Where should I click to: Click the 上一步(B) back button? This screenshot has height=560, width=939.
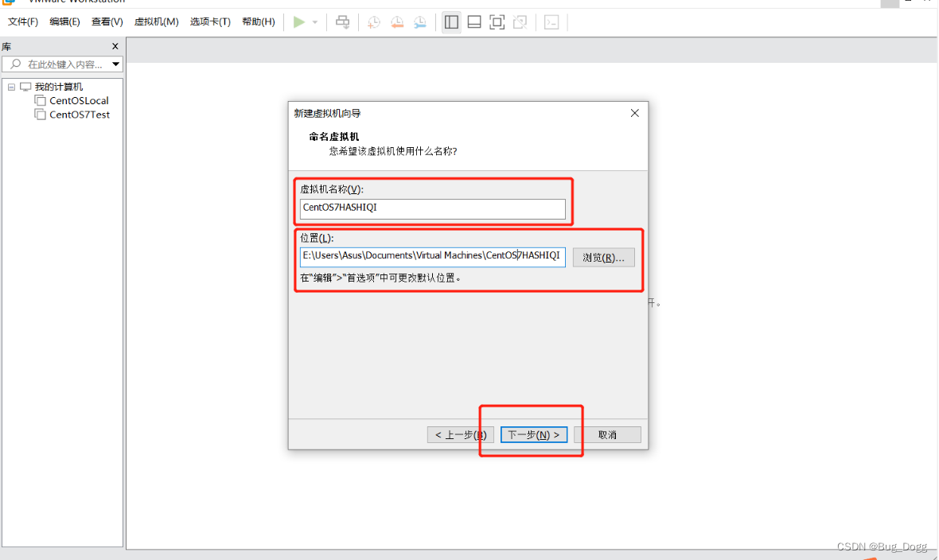(x=461, y=435)
